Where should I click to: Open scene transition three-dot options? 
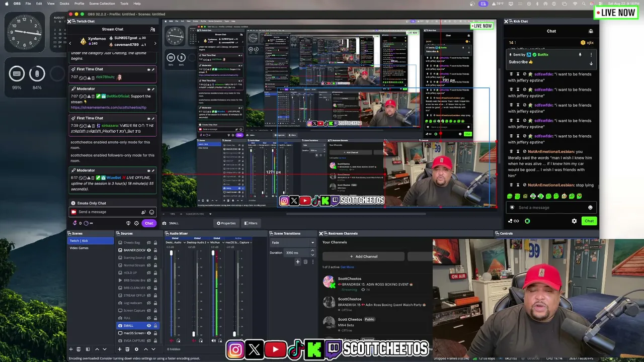click(312, 261)
